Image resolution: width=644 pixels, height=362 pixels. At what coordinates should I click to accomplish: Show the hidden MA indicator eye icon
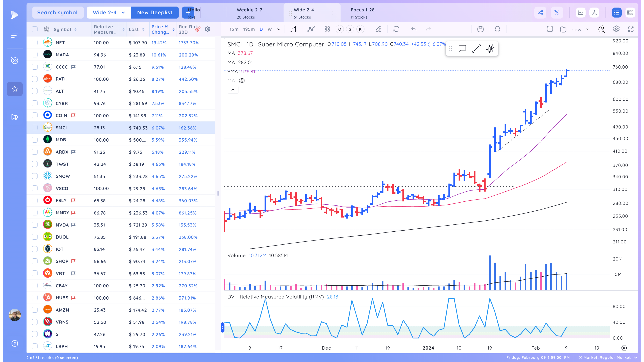(242, 80)
